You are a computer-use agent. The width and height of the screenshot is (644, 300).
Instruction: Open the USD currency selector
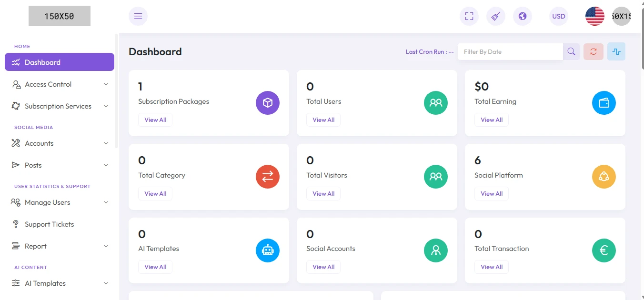559,16
